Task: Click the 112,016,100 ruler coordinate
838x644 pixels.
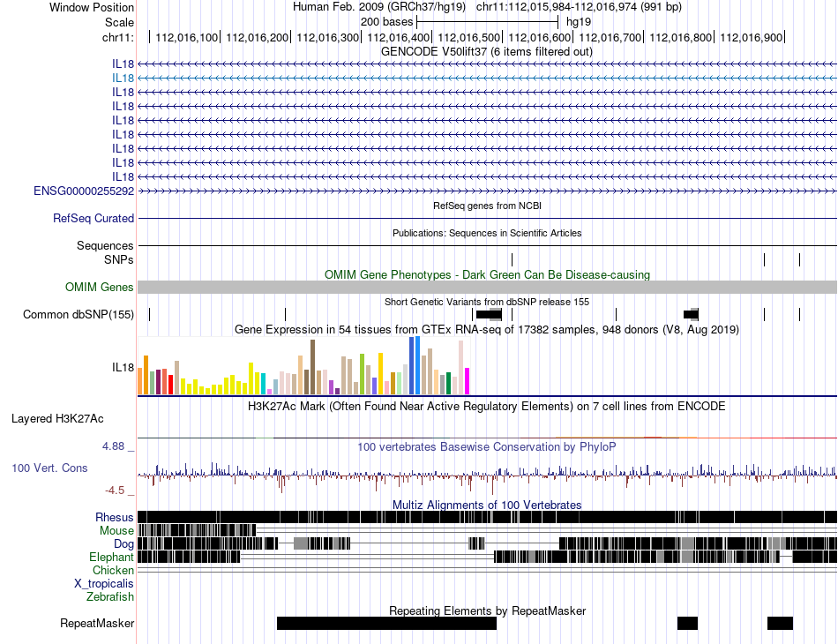Action: tap(186, 37)
